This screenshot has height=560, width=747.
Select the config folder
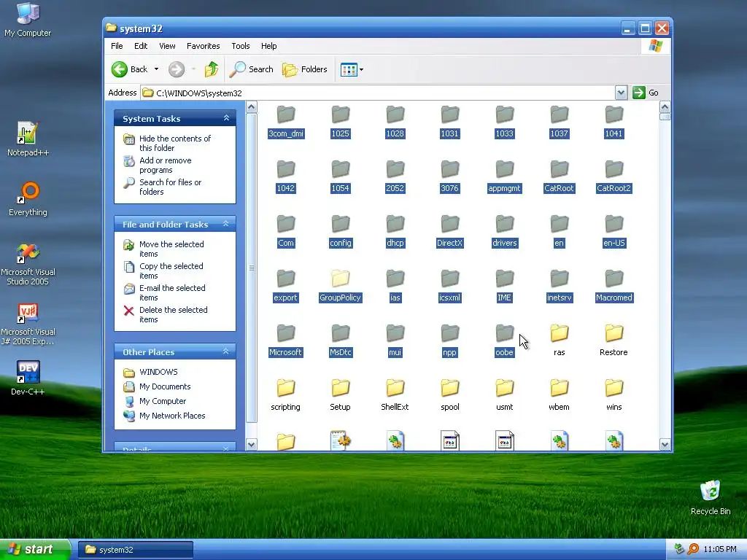340,232
